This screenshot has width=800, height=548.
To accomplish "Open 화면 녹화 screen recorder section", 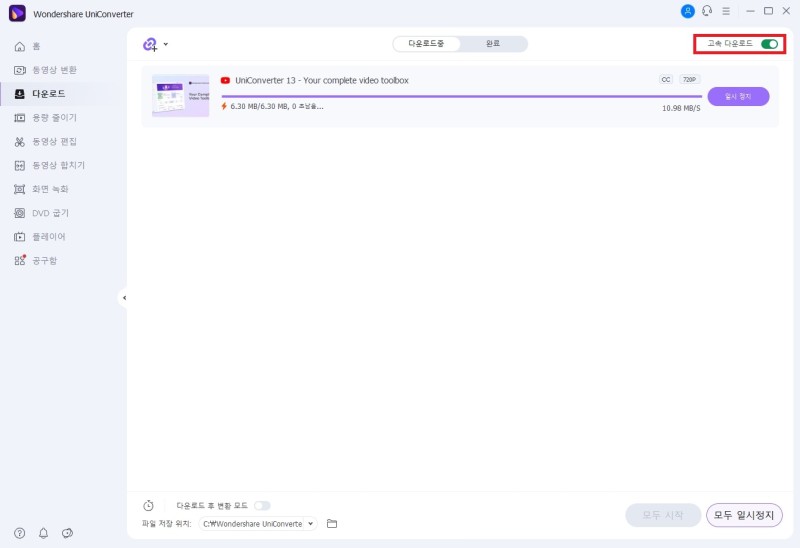I will pyautogui.click(x=41, y=189).
